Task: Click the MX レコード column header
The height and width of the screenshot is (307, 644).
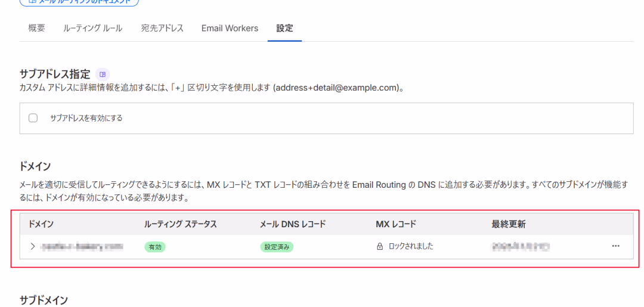Action: 396,224
